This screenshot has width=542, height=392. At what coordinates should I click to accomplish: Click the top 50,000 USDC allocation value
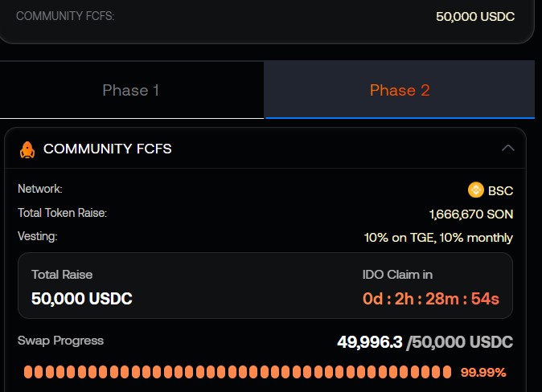click(475, 16)
